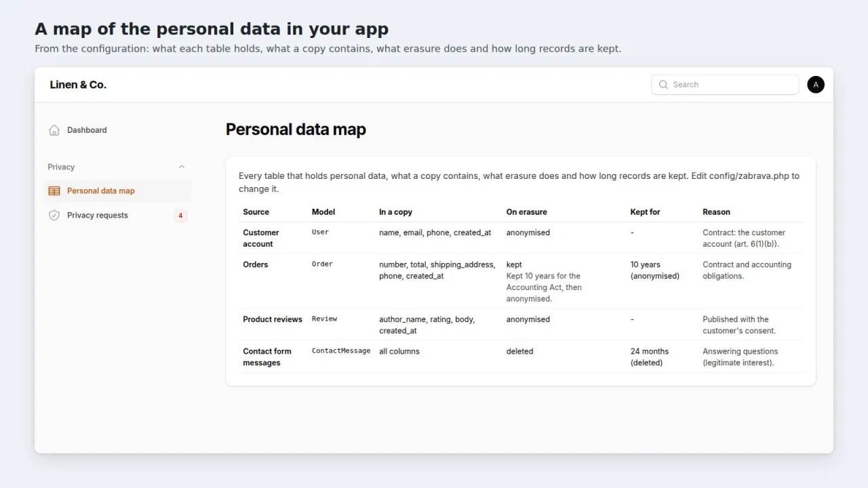Click the Privacy group label
This screenshot has width=868, height=488.
tap(61, 167)
